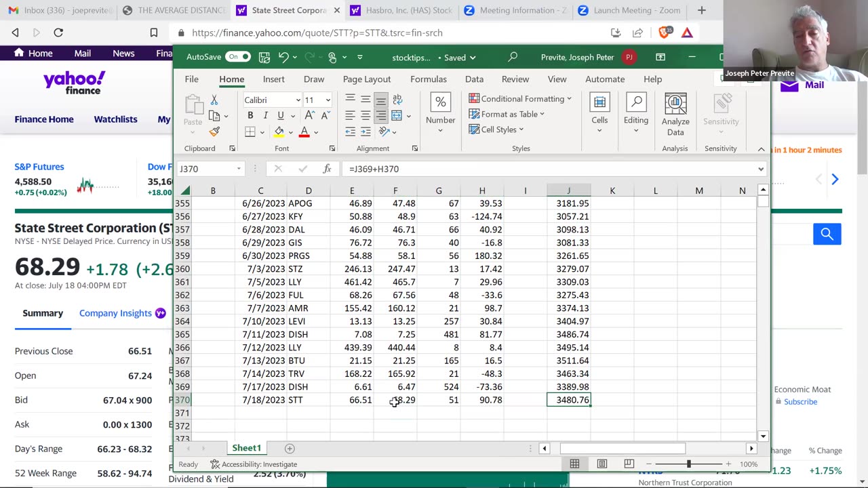
Task: Toggle Wrap Text icon
Action: point(397,100)
